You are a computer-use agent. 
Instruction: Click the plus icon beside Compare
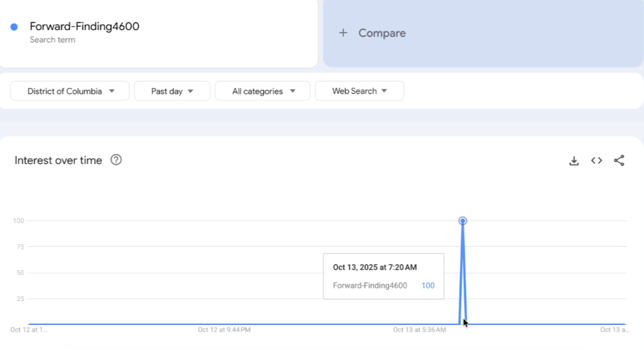[x=343, y=33]
